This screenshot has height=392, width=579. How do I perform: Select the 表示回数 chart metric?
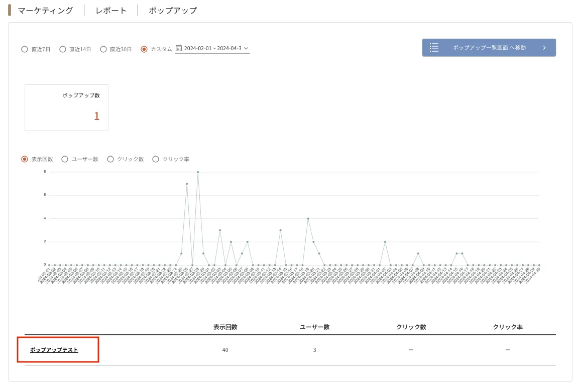tap(25, 159)
